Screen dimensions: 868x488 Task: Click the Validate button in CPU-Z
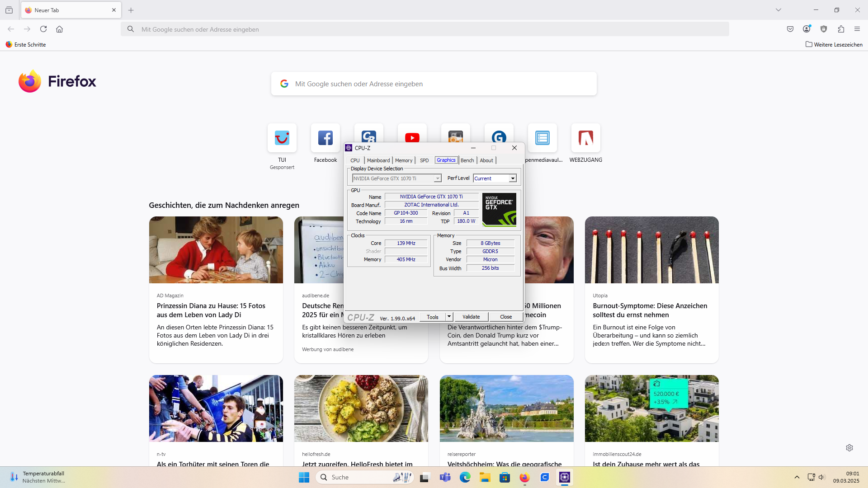click(x=471, y=317)
